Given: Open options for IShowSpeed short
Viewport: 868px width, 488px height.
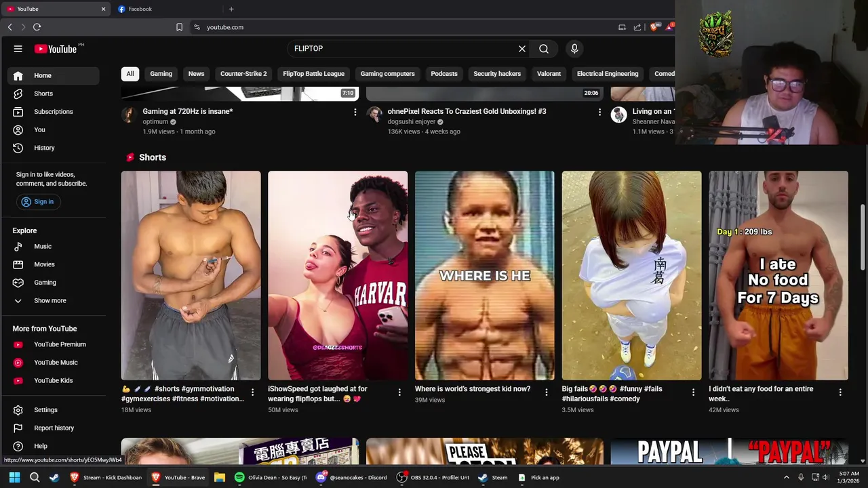Looking at the screenshot, I should point(399,392).
